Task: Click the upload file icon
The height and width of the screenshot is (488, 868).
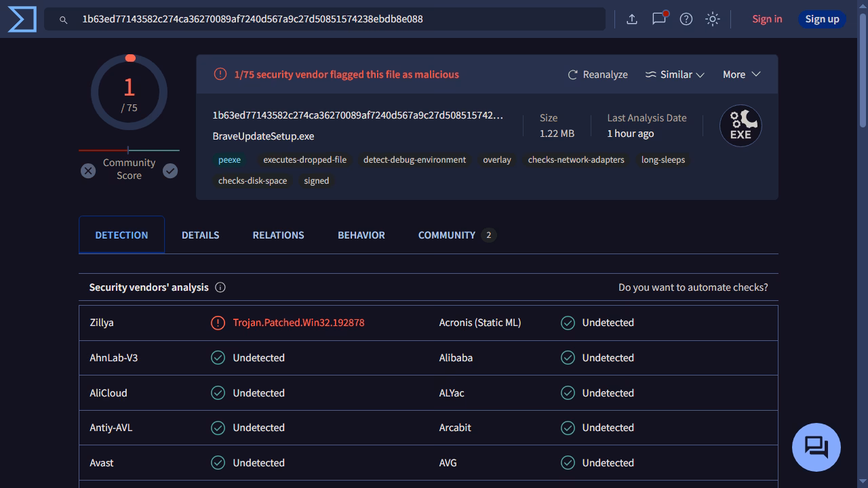Action: (631, 19)
